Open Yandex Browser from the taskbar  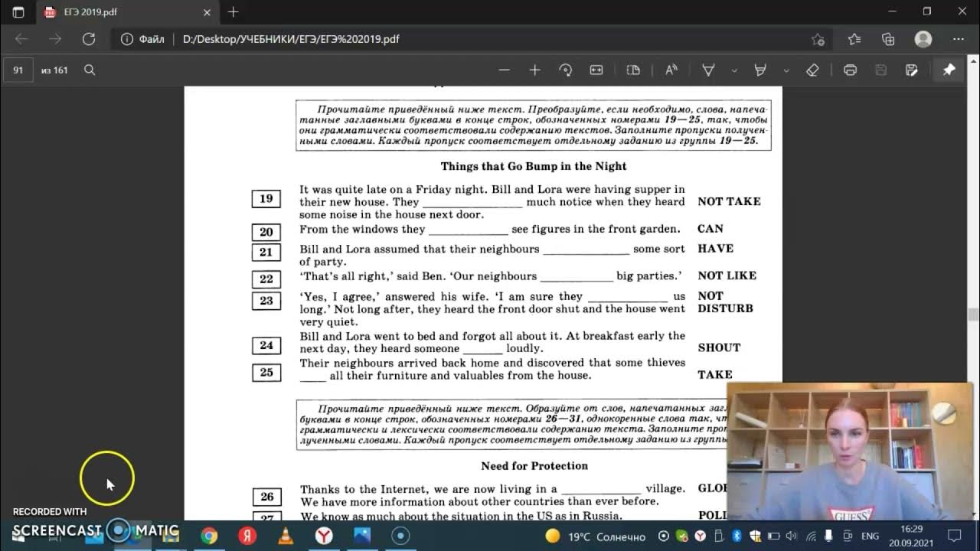pos(325,536)
